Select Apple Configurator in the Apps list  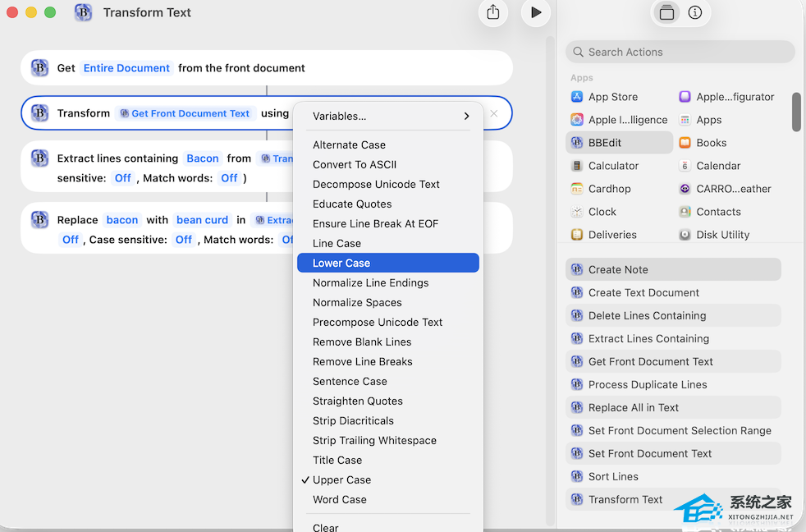[x=727, y=97]
